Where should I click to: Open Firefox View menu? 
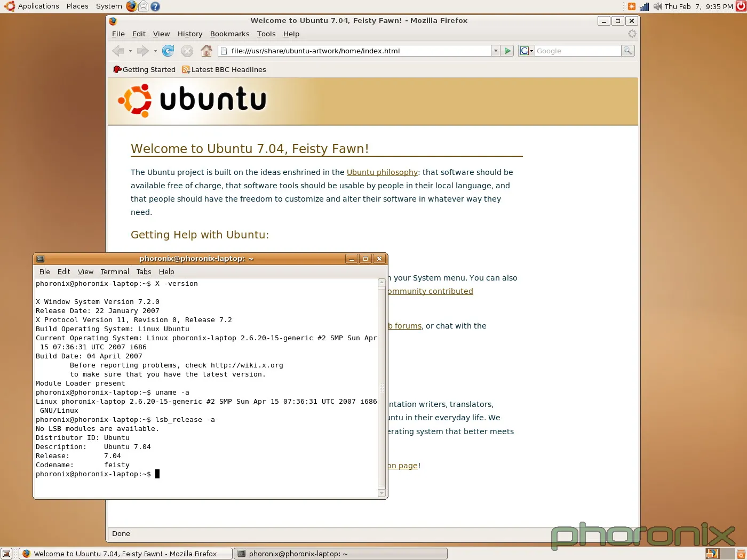pyautogui.click(x=161, y=34)
